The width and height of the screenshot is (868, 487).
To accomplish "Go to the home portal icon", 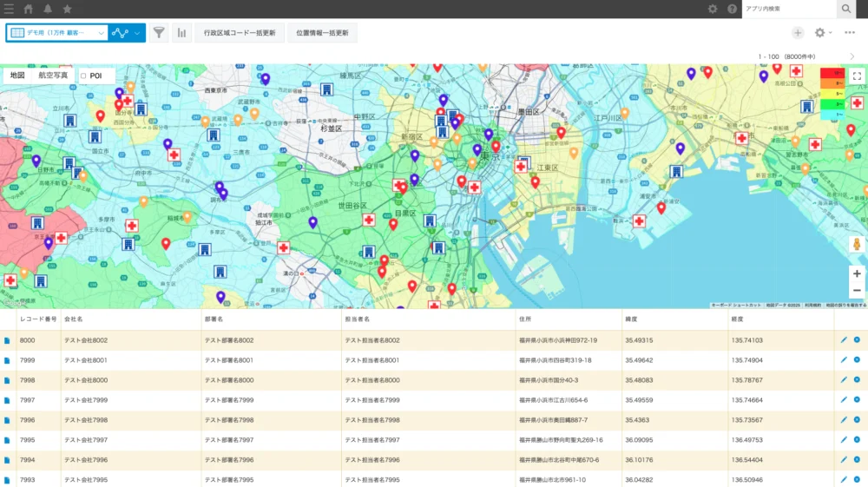I will tap(29, 9).
